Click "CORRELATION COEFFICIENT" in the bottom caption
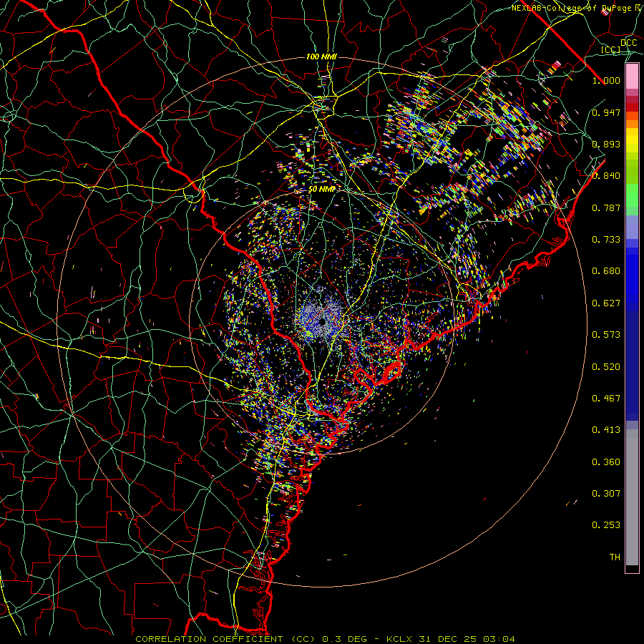Image resolution: width=644 pixels, height=644 pixels. coord(209,639)
